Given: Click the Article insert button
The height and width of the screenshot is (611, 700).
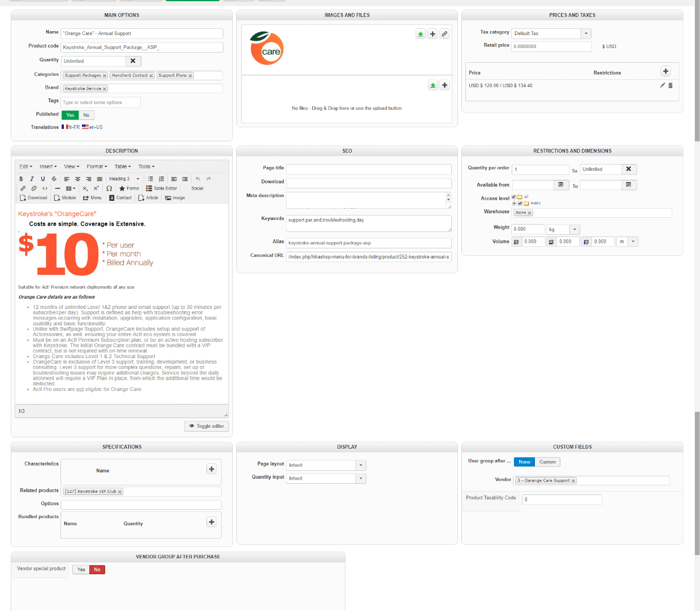Looking at the screenshot, I should [x=148, y=198].
